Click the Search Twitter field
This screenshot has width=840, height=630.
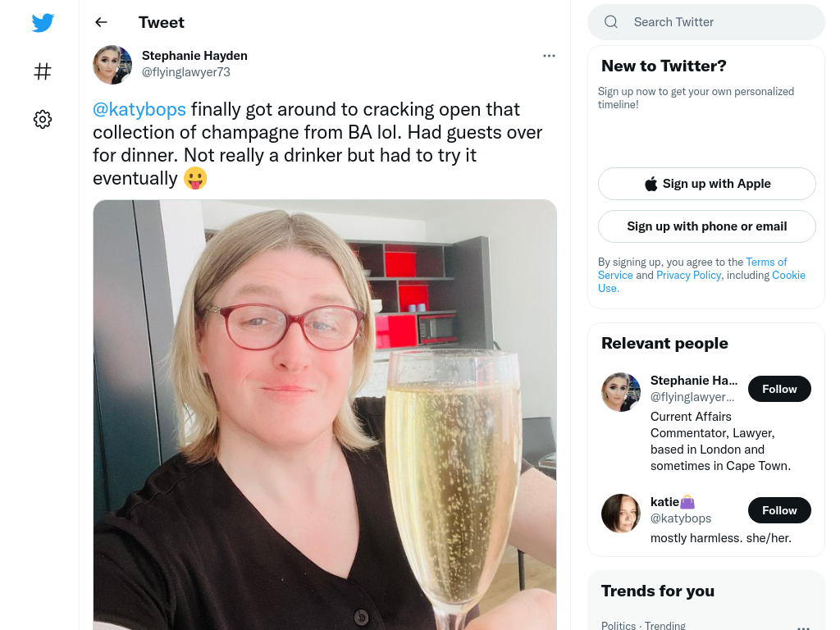click(x=706, y=22)
